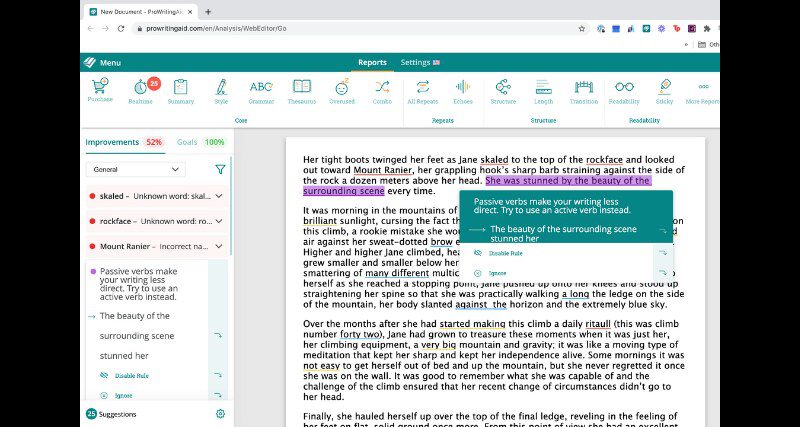Click the underlined phrase 'not easy'
This screenshot has width=800, height=427.
point(321,366)
